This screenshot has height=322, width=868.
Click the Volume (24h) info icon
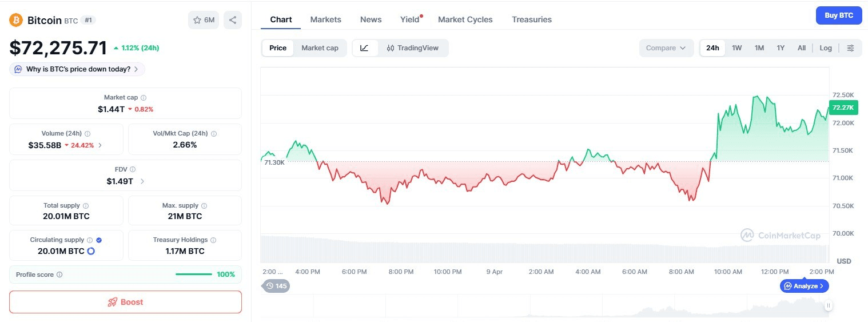point(87,133)
